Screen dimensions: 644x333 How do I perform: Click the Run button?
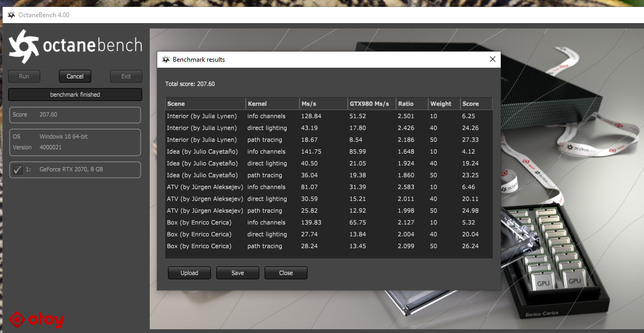[24, 76]
